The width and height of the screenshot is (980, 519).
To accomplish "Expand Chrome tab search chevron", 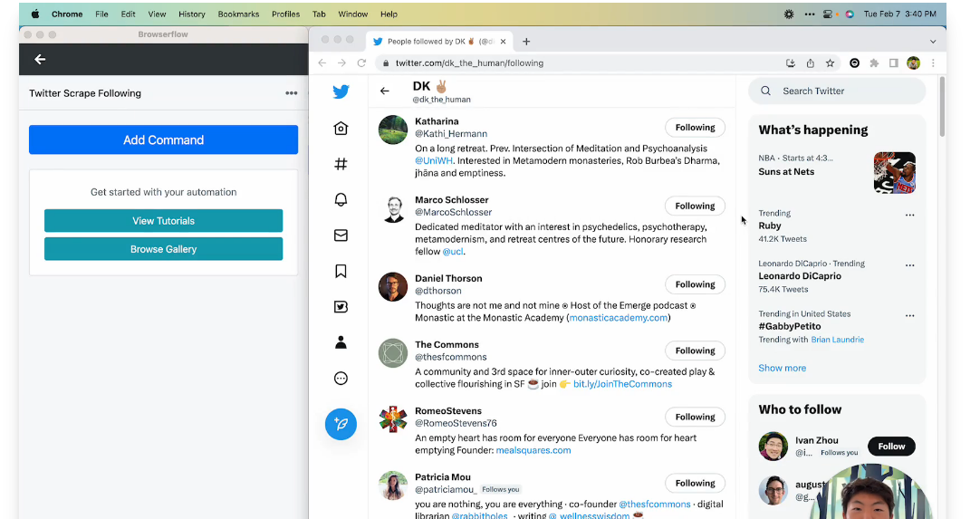I will coord(933,42).
